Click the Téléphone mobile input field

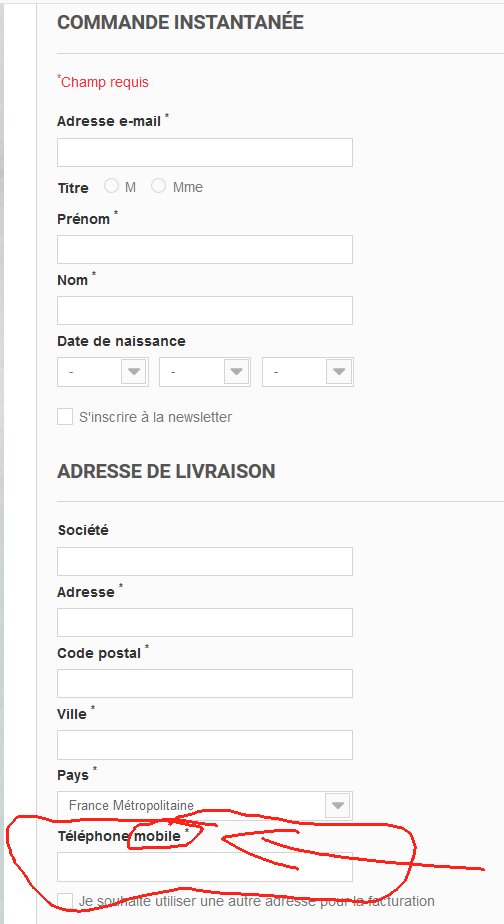tap(205, 867)
